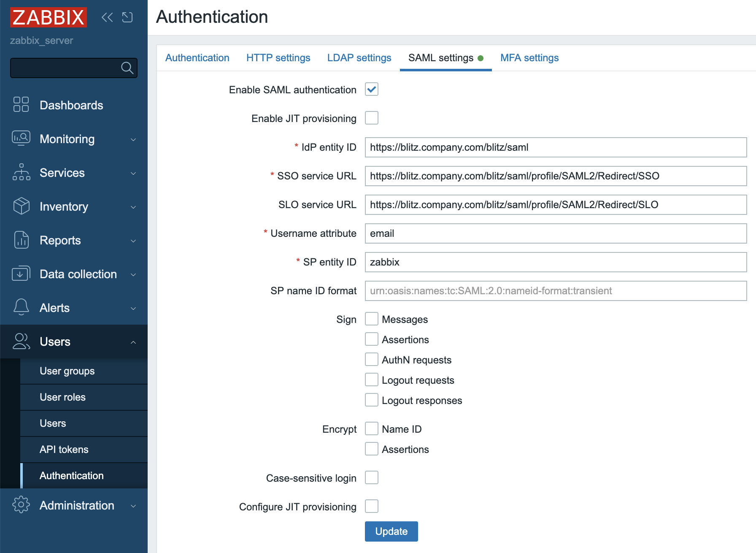Click the zabbix_server name text
The height and width of the screenshot is (553, 756).
[x=41, y=41]
